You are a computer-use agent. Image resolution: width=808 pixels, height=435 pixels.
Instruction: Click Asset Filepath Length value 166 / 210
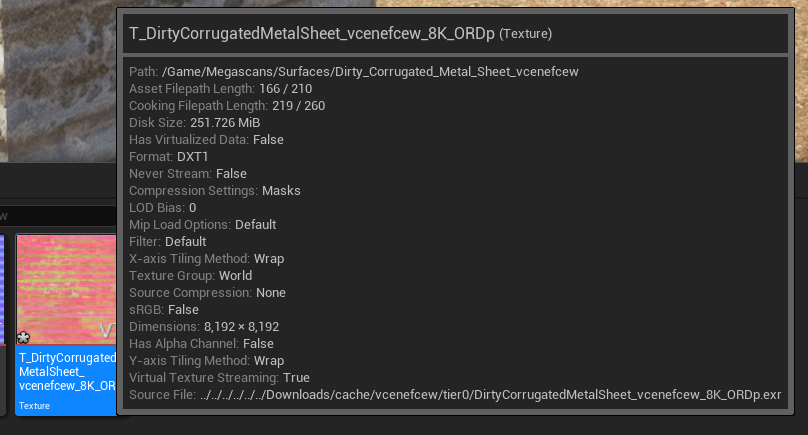click(x=285, y=89)
